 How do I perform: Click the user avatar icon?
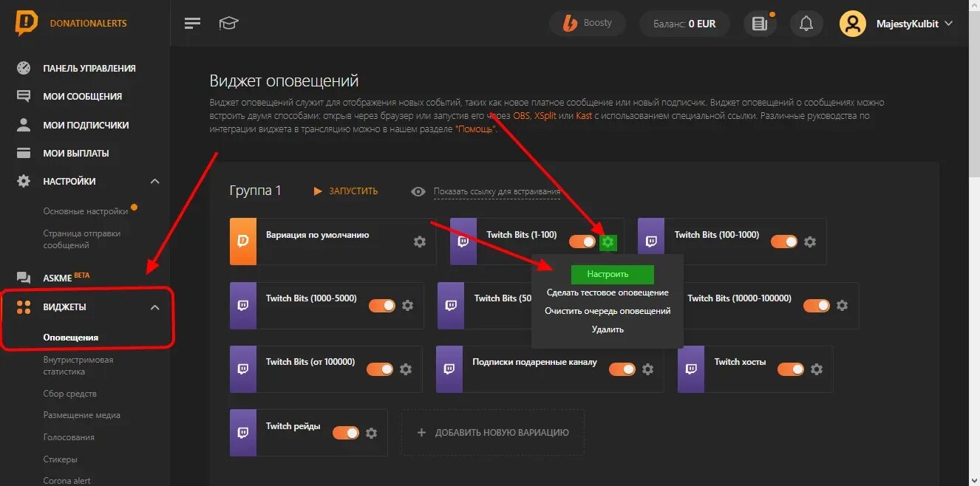[852, 24]
